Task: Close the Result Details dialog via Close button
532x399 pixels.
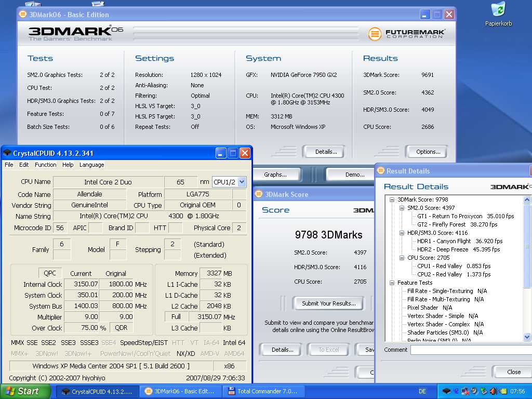Action: point(512,372)
